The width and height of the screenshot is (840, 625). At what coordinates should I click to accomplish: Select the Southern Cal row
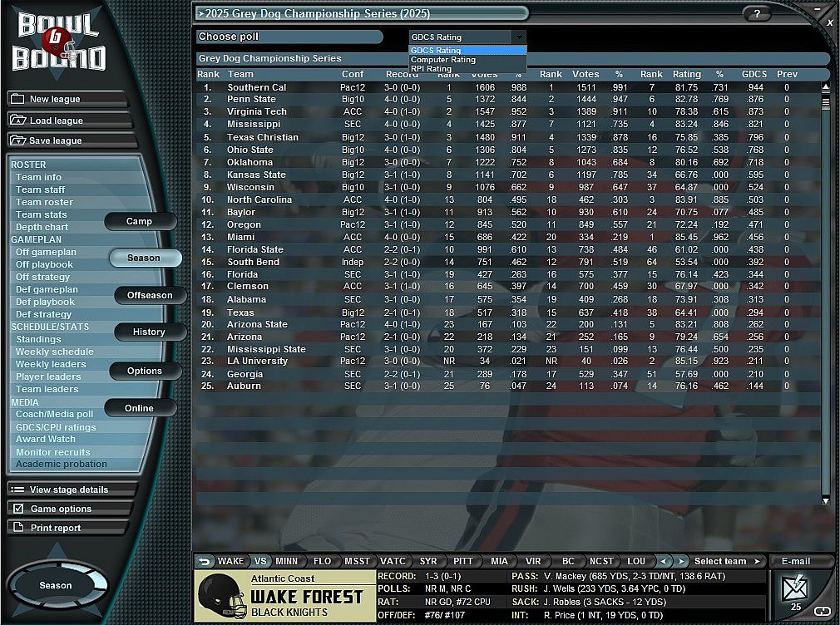508,87
